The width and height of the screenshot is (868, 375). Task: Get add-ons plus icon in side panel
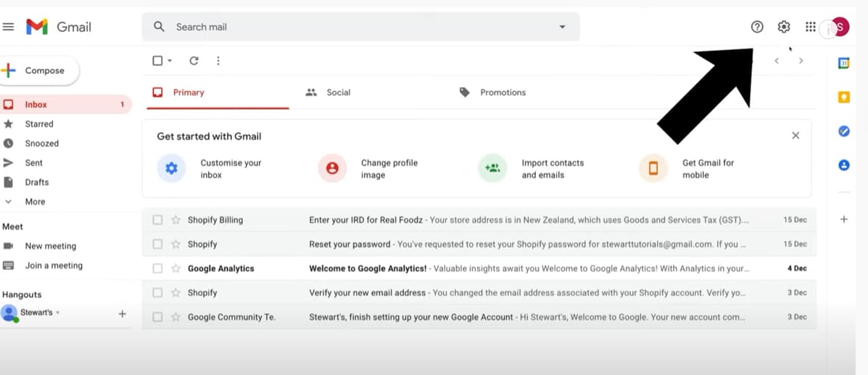pyautogui.click(x=843, y=219)
